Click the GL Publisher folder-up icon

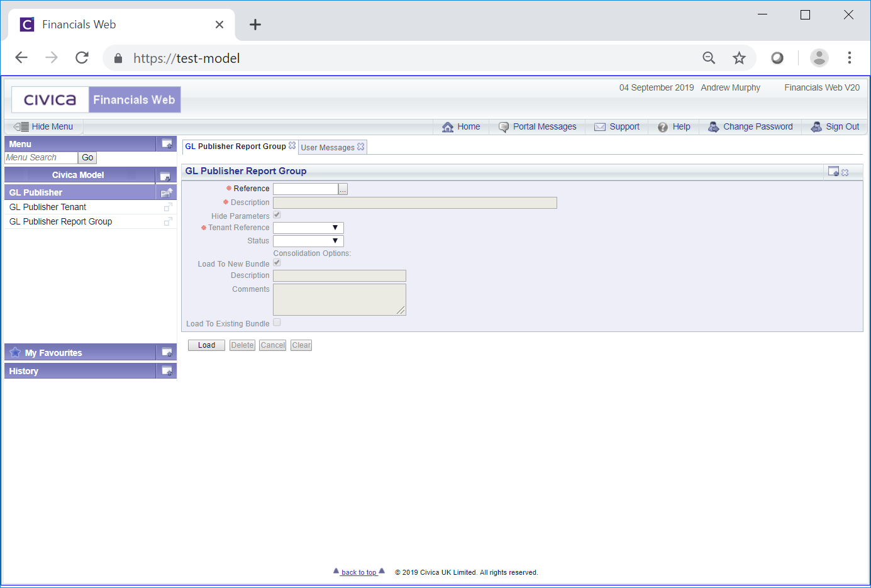point(167,192)
